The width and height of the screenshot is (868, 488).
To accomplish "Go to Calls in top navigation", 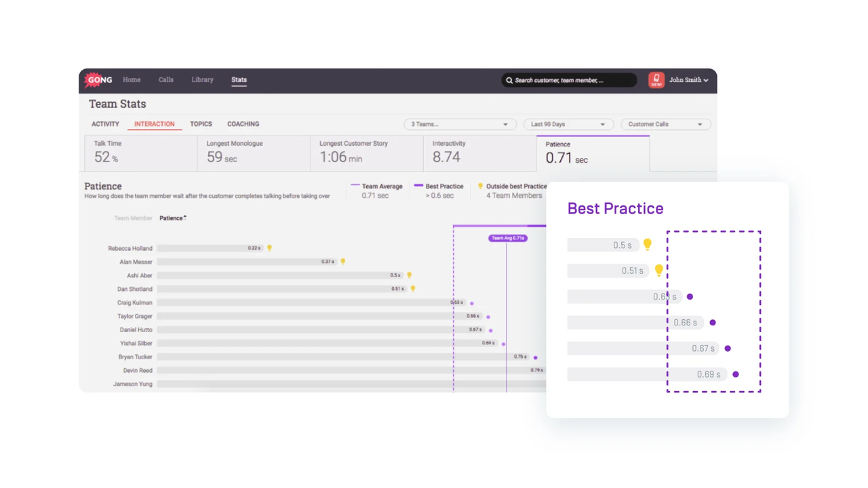I will 166,80.
